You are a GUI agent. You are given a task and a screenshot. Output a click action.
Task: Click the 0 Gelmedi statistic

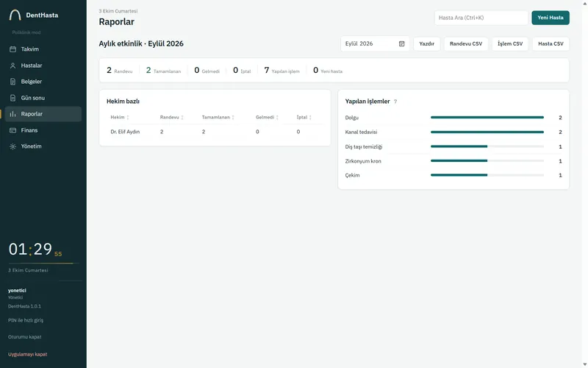click(x=207, y=70)
